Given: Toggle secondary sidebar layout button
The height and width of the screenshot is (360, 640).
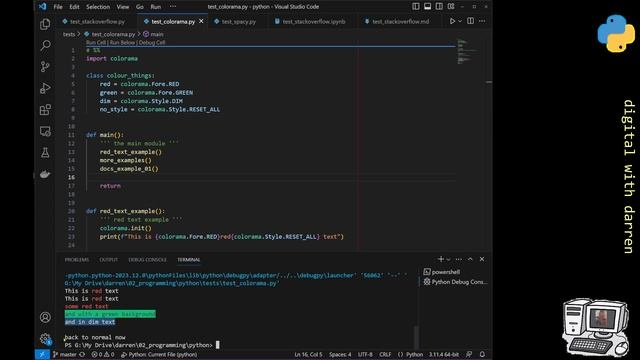Looking at the screenshot, I should pos(439,7).
